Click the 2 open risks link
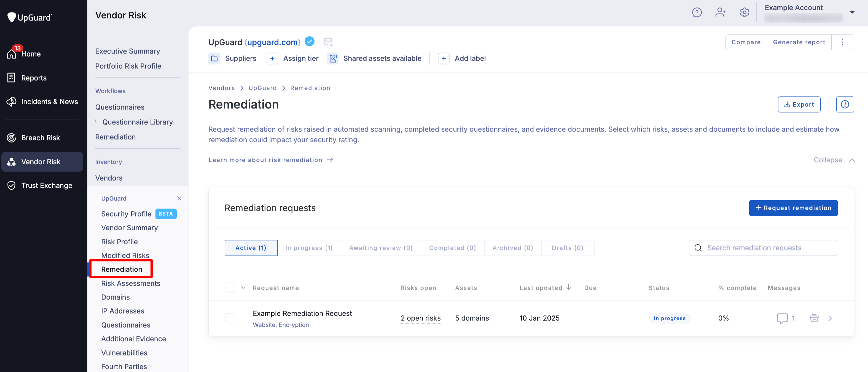Image resolution: width=868 pixels, height=372 pixels. click(421, 318)
